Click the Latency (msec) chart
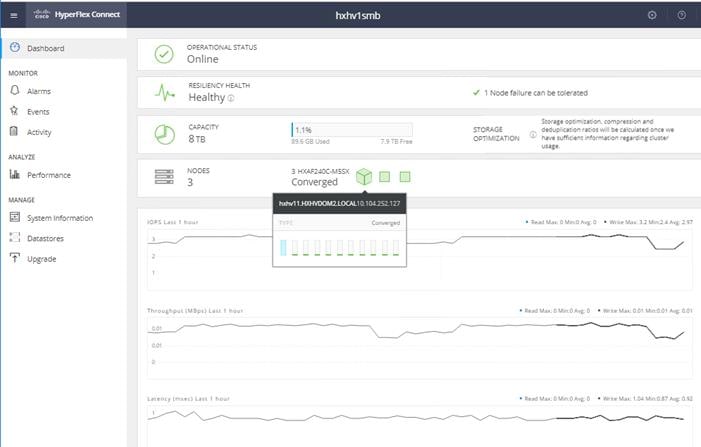The height and width of the screenshot is (447, 701). coord(419,425)
